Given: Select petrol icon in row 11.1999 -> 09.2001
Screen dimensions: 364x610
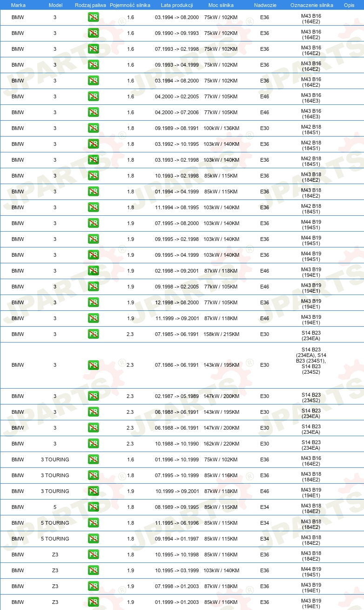Looking at the screenshot, I should pyautogui.click(x=93, y=318).
